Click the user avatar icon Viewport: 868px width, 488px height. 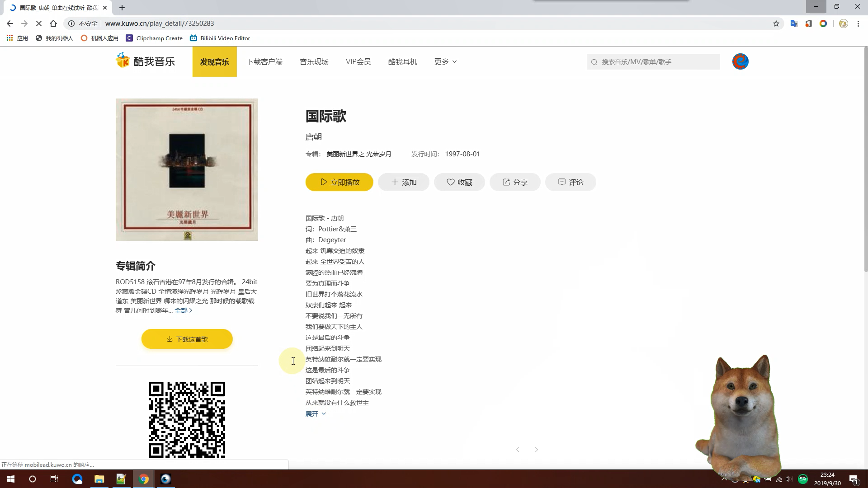click(740, 61)
